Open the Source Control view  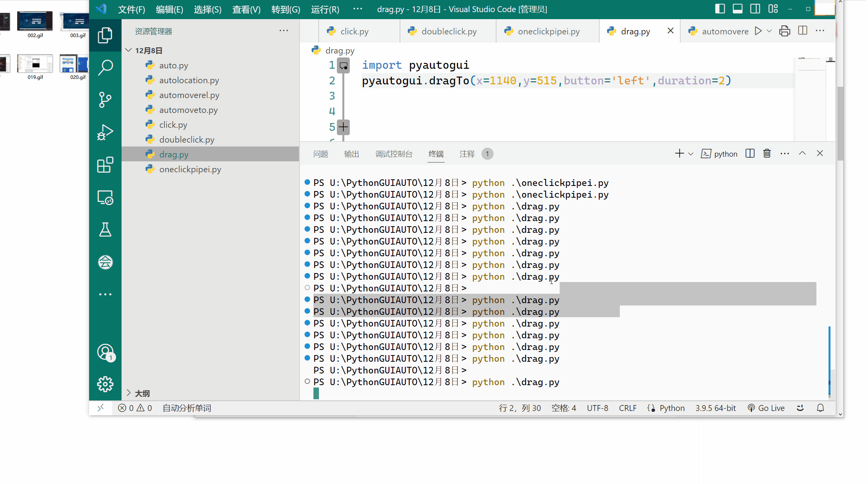click(x=105, y=100)
